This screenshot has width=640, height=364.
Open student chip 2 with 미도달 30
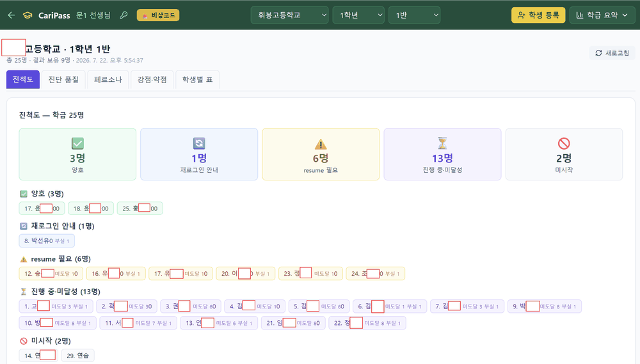tap(127, 306)
